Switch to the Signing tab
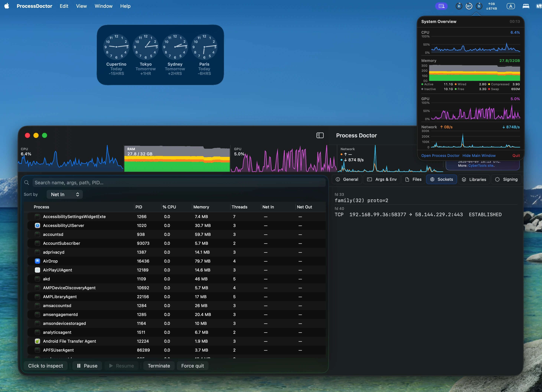Viewport: 542px width, 392px height. (x=506, y=179)
